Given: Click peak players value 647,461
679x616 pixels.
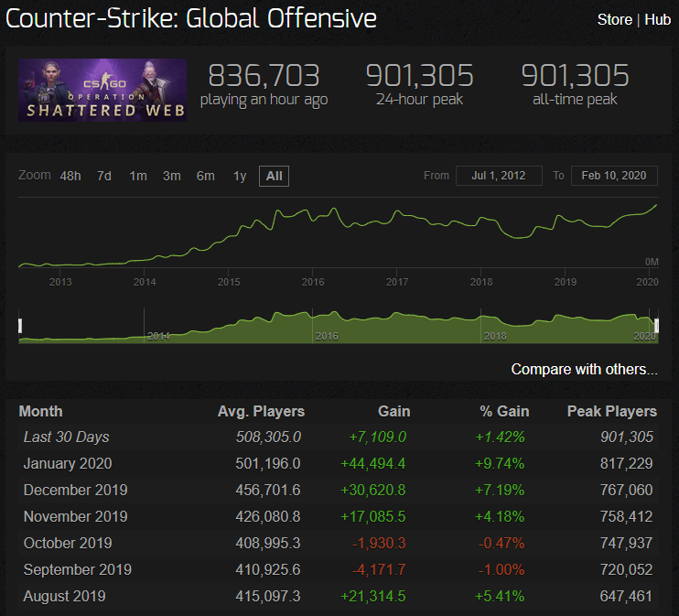Looking at the screenshot, I should [626, 596].
